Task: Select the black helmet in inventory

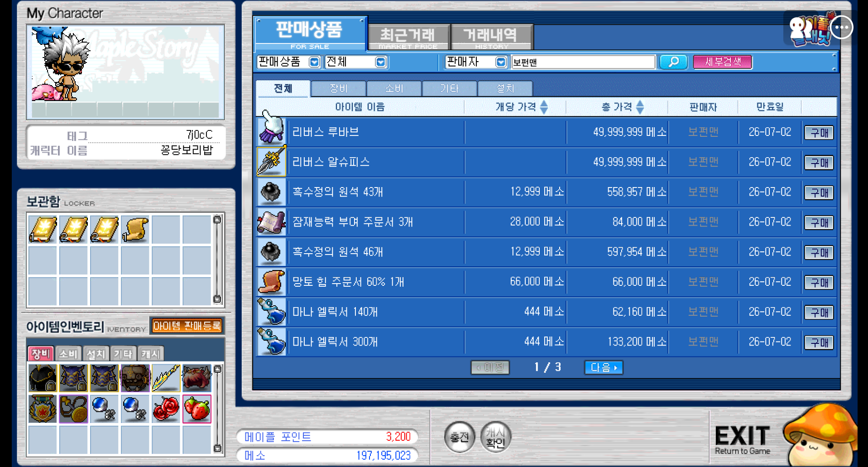Action: click(43, 378)
